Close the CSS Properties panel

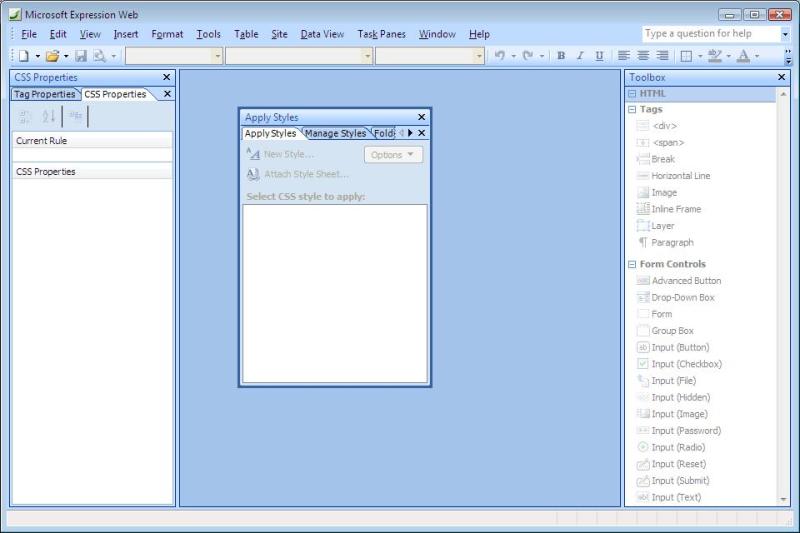tap(166, 77)
